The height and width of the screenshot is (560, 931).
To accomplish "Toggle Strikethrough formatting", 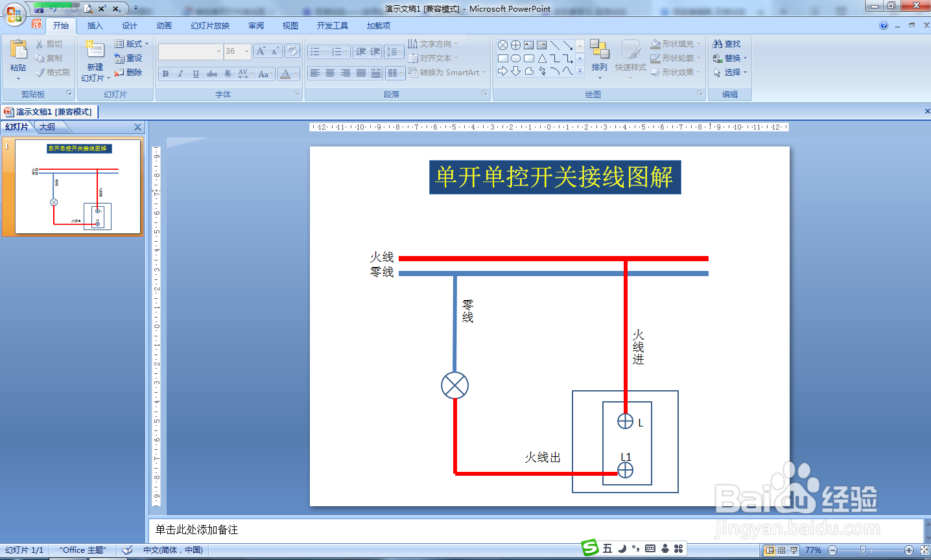I will click(212, 74).
